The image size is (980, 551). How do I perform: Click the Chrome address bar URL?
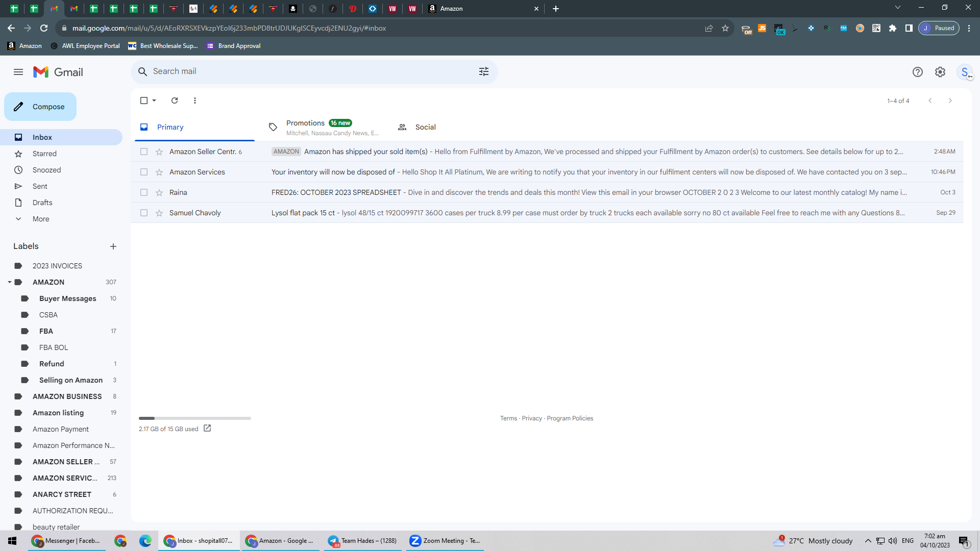pos(229,28)
